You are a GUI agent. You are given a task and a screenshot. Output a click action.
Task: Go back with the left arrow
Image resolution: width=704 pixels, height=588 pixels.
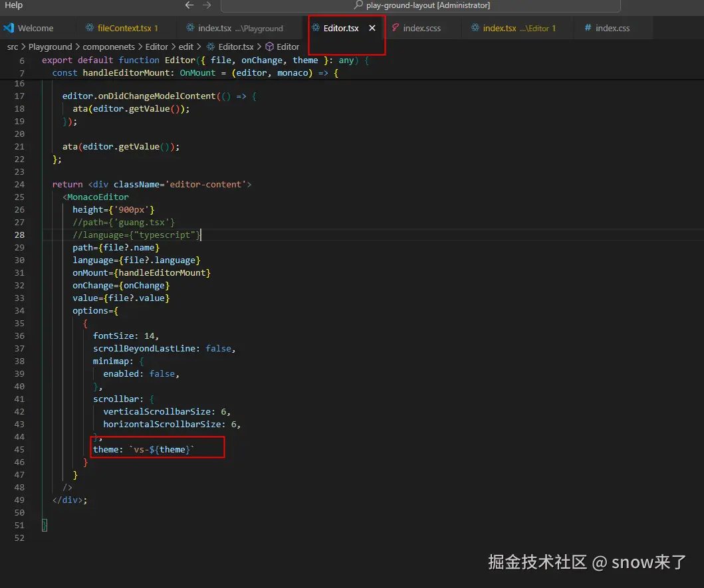pyautogui.click(x=189, y=5)
